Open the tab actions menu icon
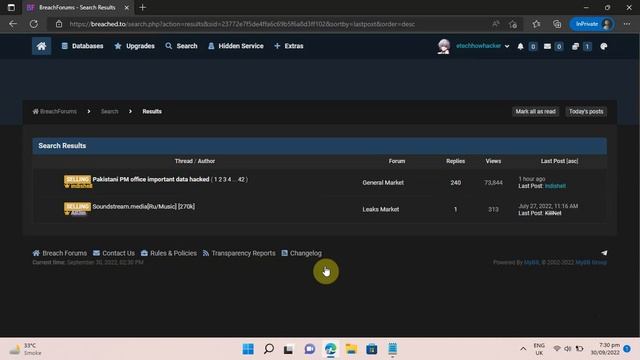Screen dimensions: 640x360 (x=11, y=7)
